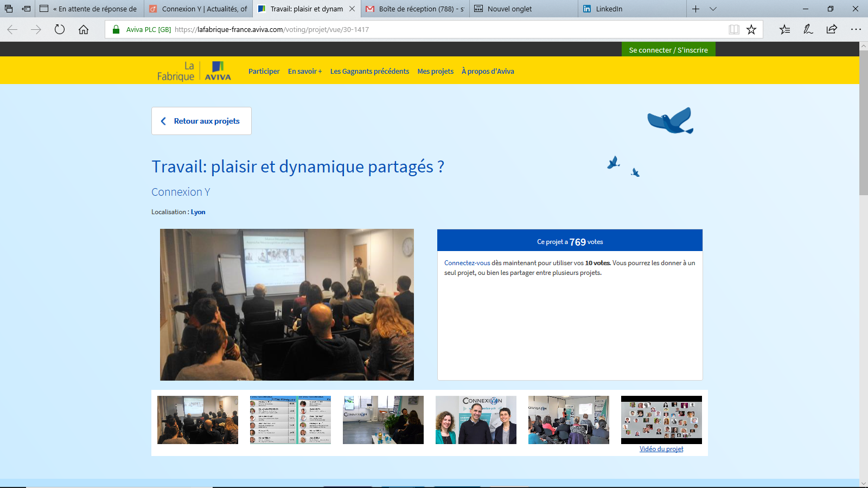This screenshot has width=868, height=488.
Task: Click the Add notes pen icon
Action: tap(808, 29)
